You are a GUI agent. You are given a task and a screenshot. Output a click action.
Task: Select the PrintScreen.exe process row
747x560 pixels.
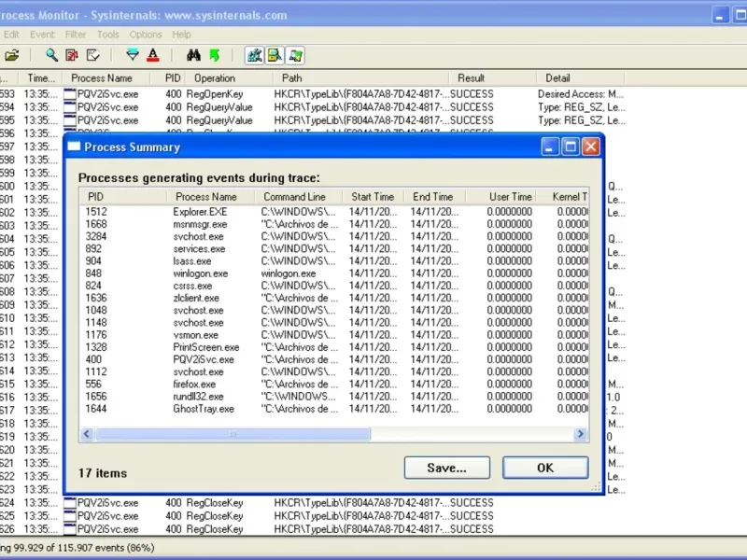334,347
